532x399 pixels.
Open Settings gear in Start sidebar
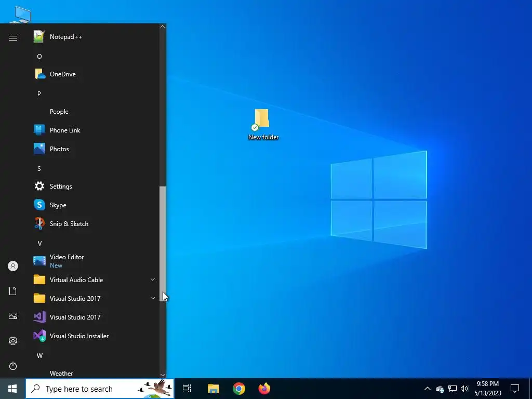tap(13, 341)
